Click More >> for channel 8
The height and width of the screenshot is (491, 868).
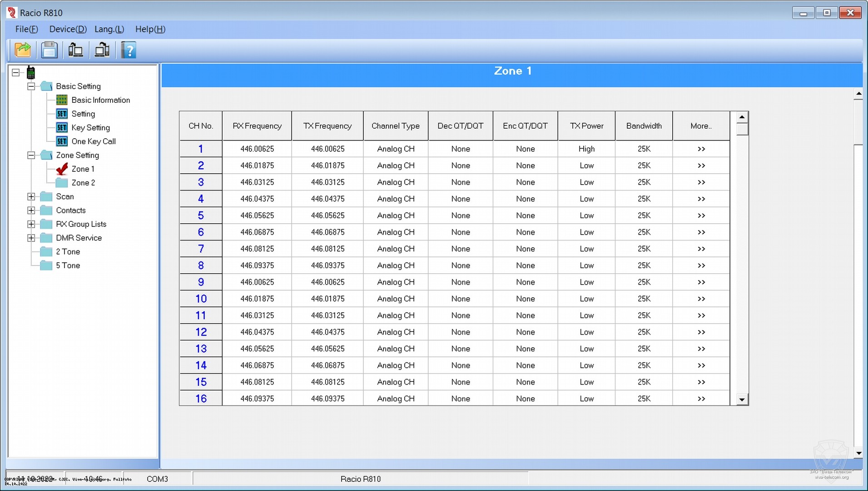701,266
